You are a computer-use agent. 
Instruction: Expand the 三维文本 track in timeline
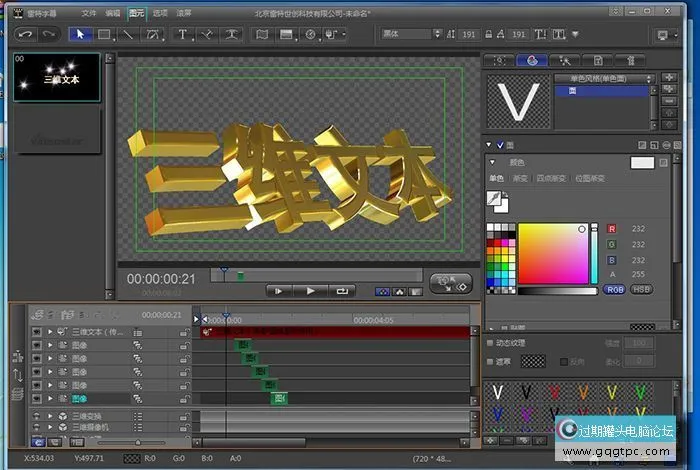(x=50, y=331)
